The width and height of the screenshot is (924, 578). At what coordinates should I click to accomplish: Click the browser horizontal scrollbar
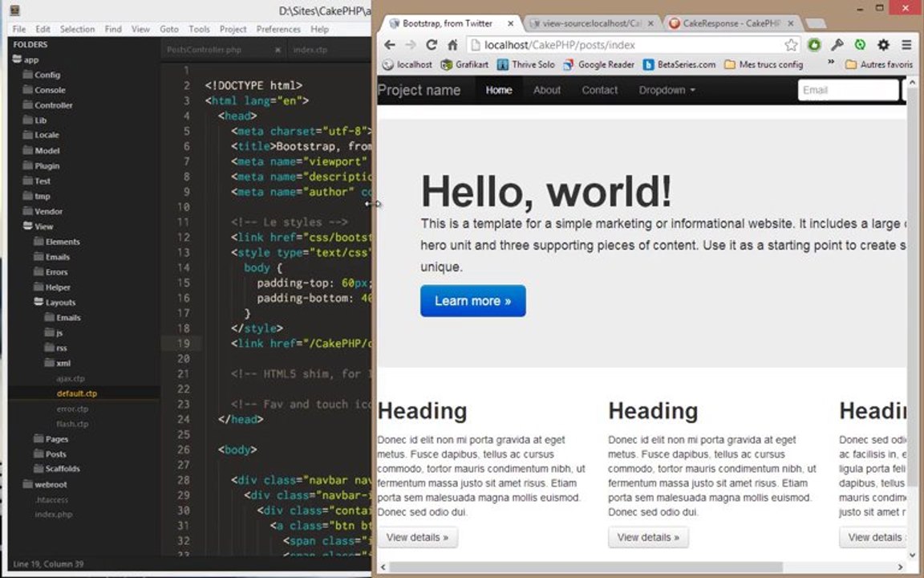(586, 567)
